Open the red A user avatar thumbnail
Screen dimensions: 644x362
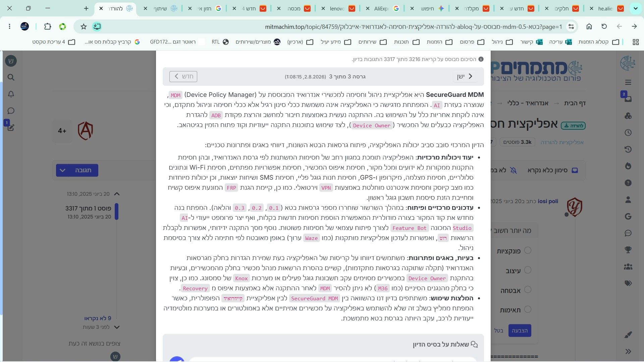point(86,131)
